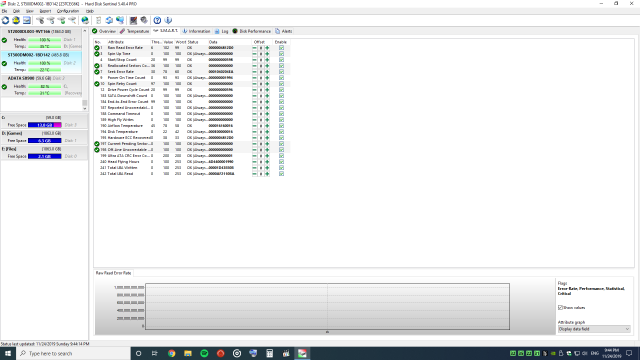Switch to the Information tab
The width and height of the screenshot is (640, 360).
click(196, 31)
